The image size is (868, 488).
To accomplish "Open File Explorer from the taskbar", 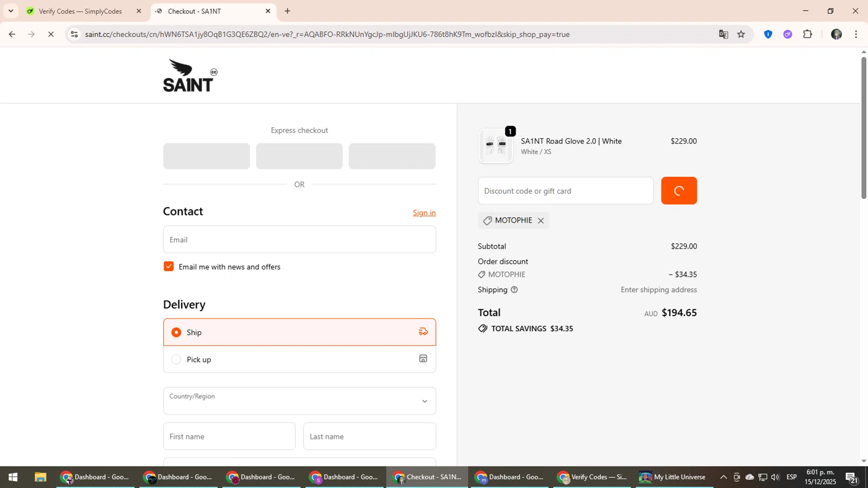I will click(x=40, y=477).
